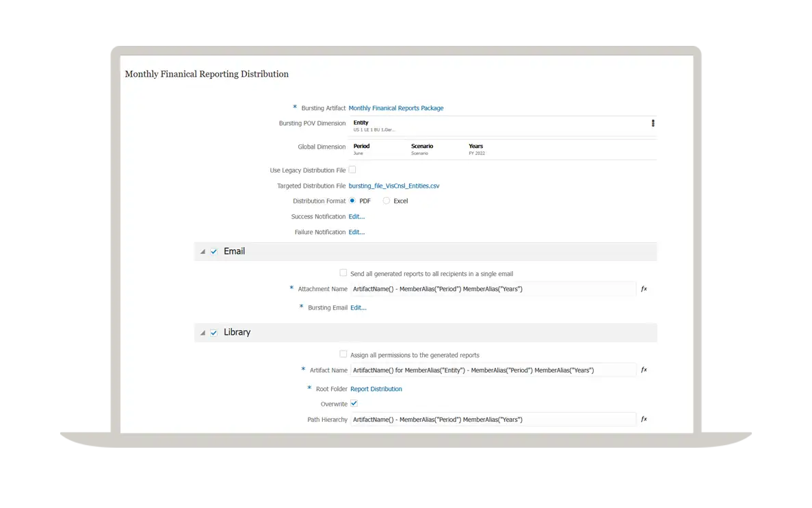Edit the Failure Notification
Viewport: 812px width, 508px height.
[x=356, y=232]
